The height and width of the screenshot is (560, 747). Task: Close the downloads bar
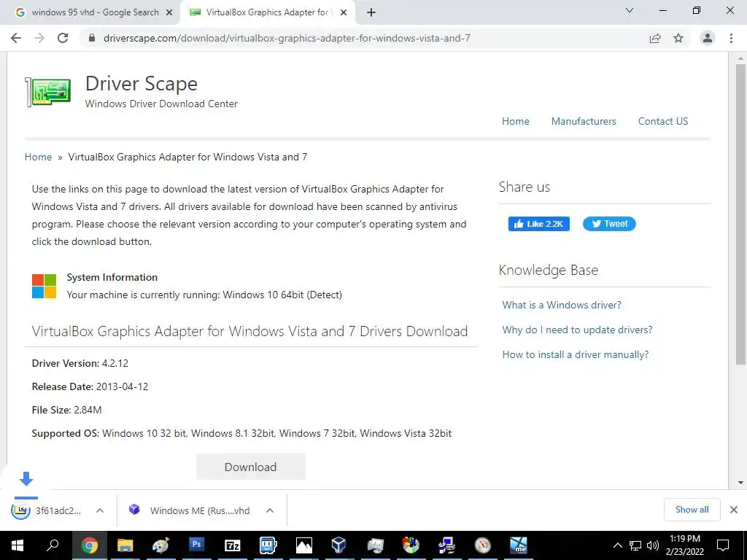coord(734,510)
